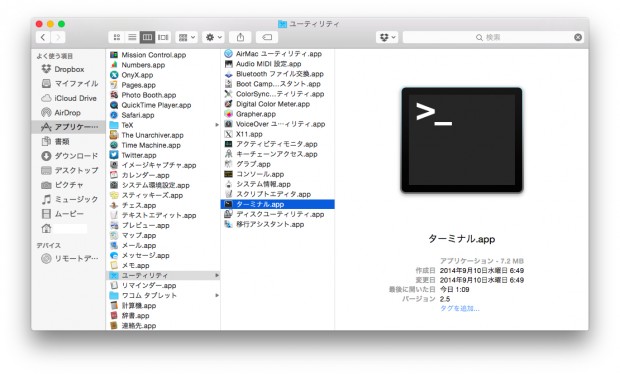Select the Audio MIDI 設定.app icon
Screen dimensions: 620x375
coord(228,64)
